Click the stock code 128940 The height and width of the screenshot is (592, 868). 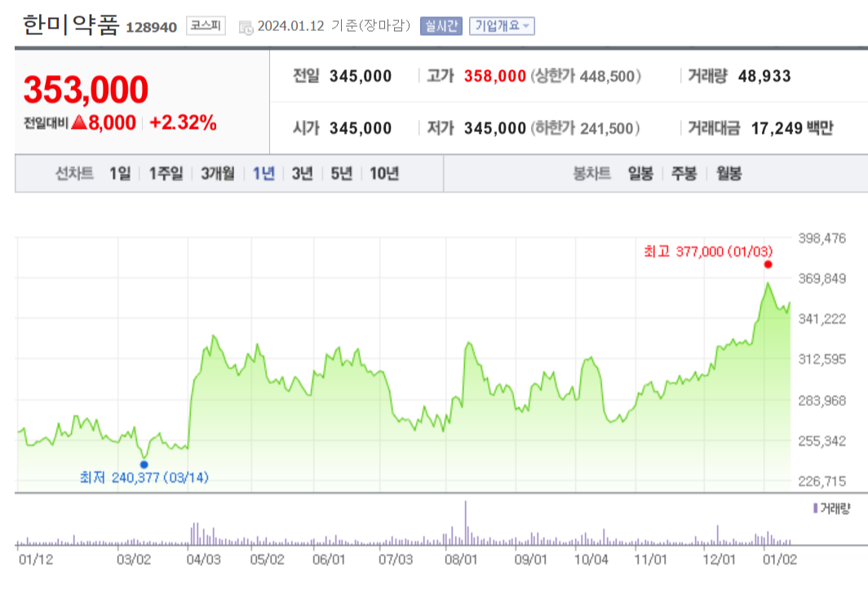coord(151,27)
